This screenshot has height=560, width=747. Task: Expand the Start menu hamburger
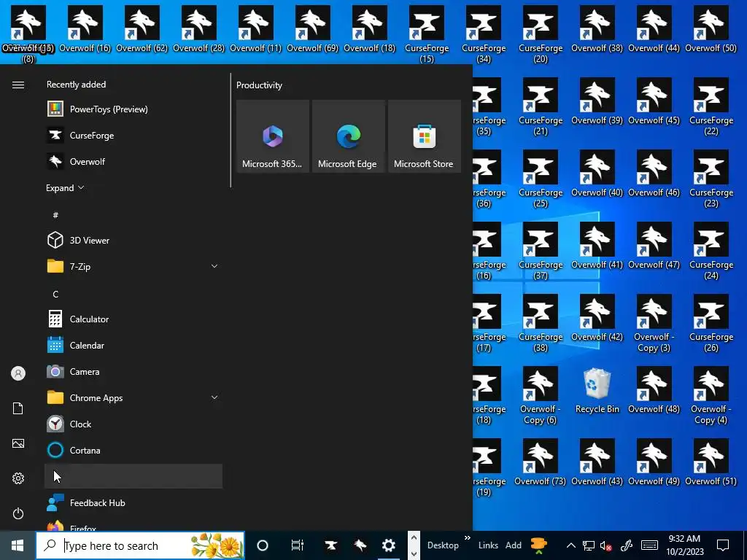pyautogui.click(x=18, y=85)
